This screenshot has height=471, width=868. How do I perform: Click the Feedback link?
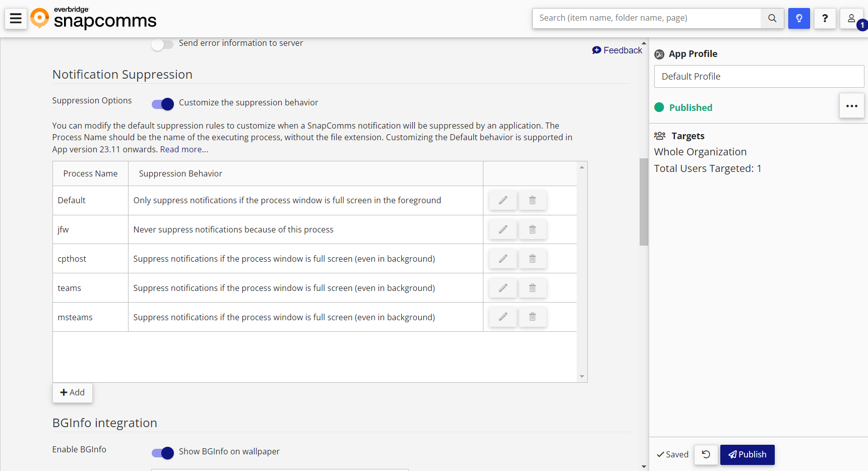pyautogui.click(x=617, y=50)
